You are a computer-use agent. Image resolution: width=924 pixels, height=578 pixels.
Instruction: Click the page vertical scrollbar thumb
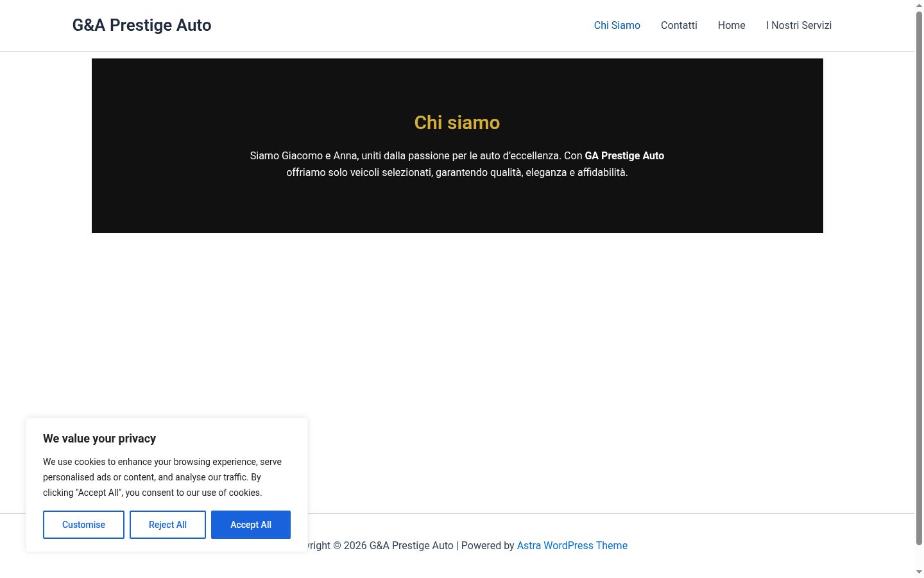tap(919, 277)
